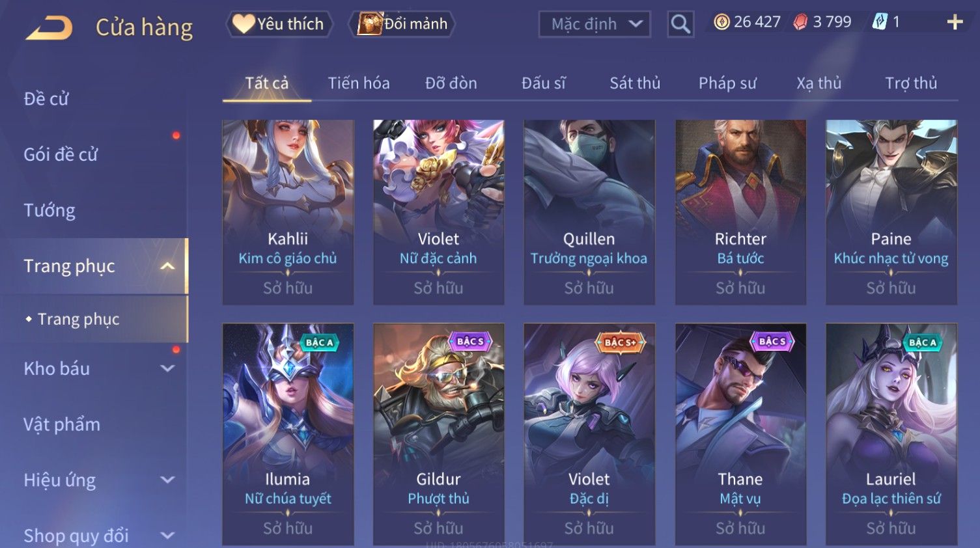The height and width of the screenshot is (548, 980).
Task: Select Kahlii Kim cô giáo chủ skin card
Action: coord(288,212)
